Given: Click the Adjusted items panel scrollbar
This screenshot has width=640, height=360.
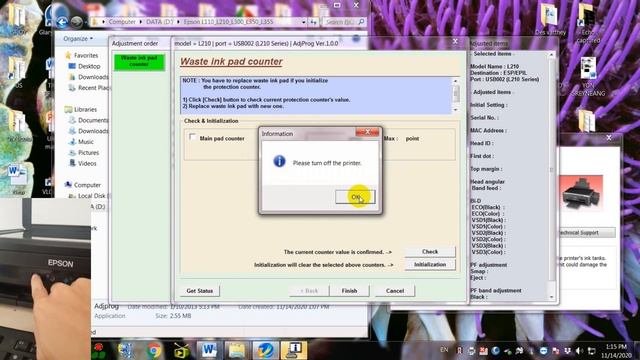Looking at the screenshot, I should tap(551, 176).
